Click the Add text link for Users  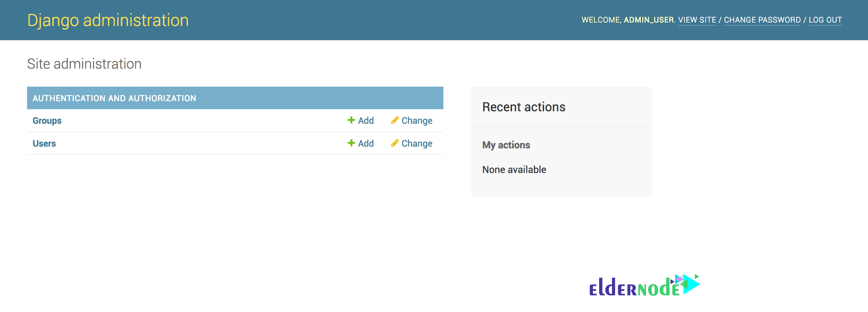366,144
